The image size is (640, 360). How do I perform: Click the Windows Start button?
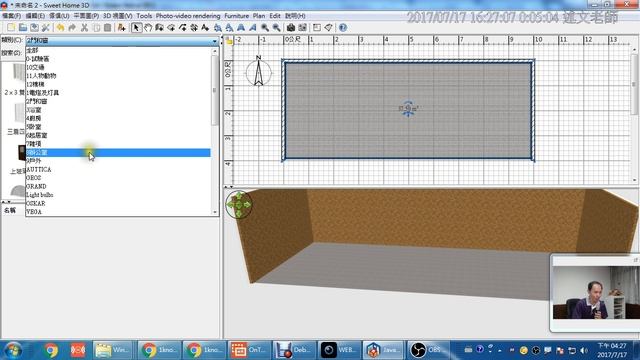13,350
